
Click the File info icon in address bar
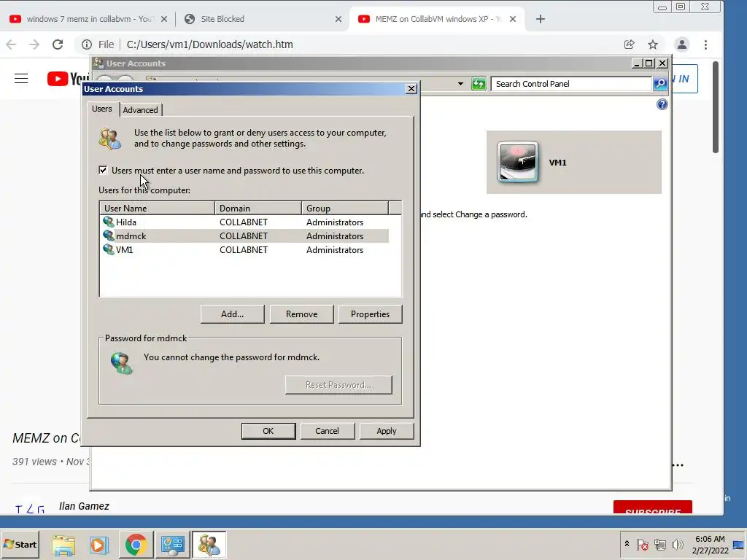point(87,44)
